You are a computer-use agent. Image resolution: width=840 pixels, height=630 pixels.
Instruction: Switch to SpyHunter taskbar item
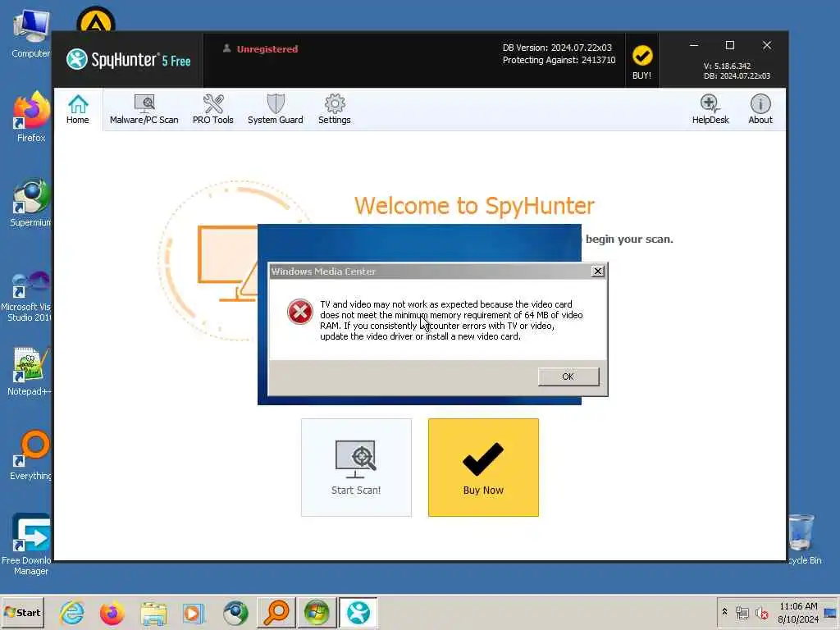pyautogui.click(x=358, y=613)
